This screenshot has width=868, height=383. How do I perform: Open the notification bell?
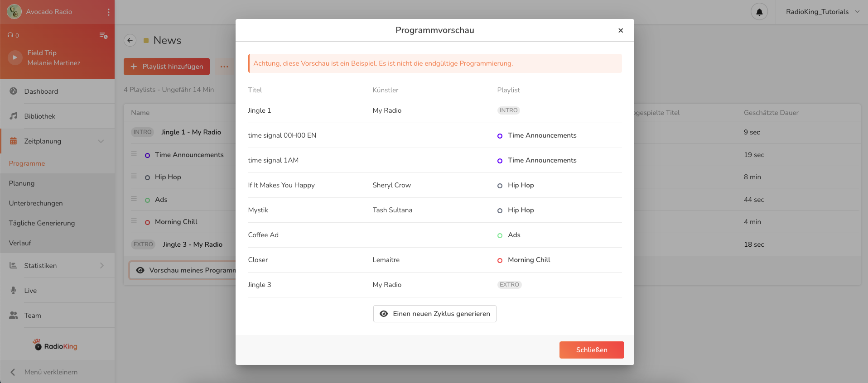click(x=759, y=12)
